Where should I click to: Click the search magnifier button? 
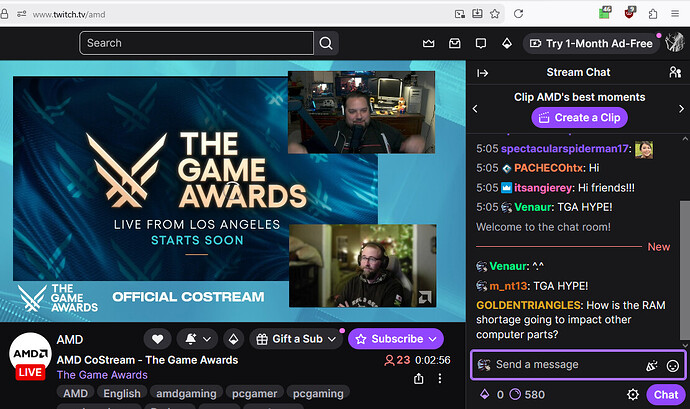[x=327, y=43]
